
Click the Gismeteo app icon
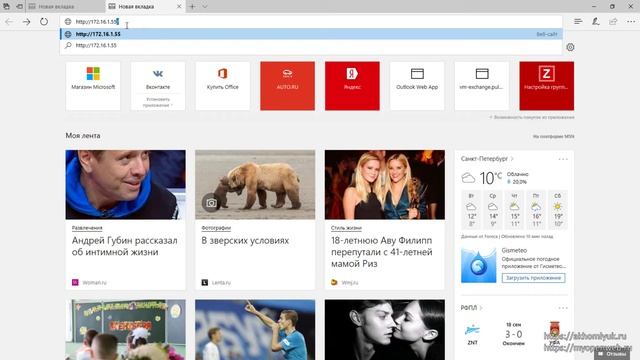click(478, 265)
